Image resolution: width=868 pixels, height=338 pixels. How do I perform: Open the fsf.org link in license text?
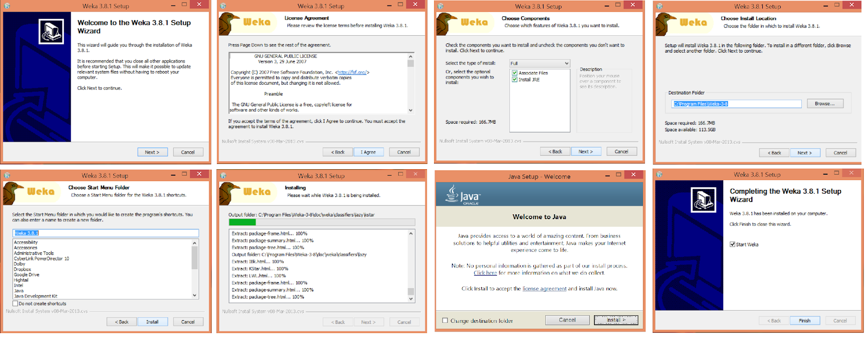352,72
